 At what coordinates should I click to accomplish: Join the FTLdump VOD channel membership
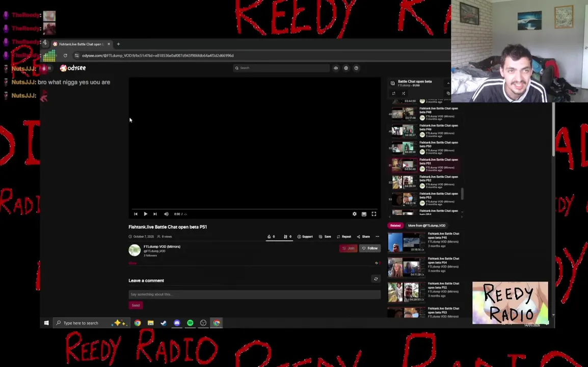click(349, 248)
